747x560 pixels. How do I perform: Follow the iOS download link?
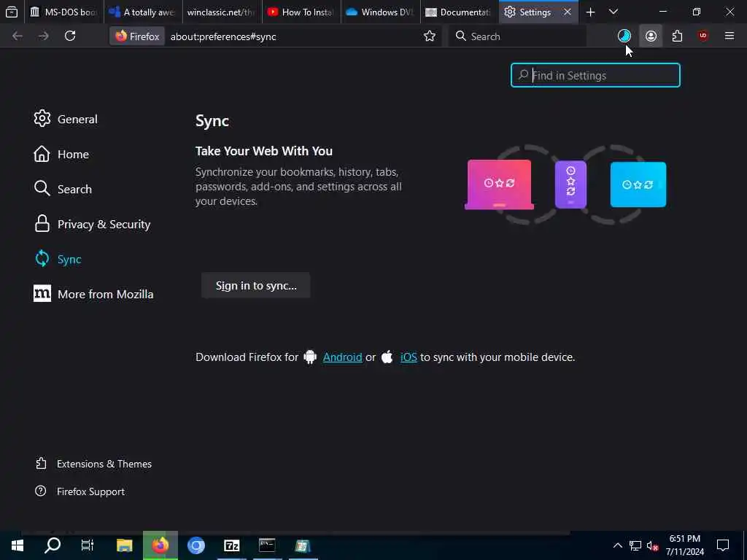click(x=409, y=357)
